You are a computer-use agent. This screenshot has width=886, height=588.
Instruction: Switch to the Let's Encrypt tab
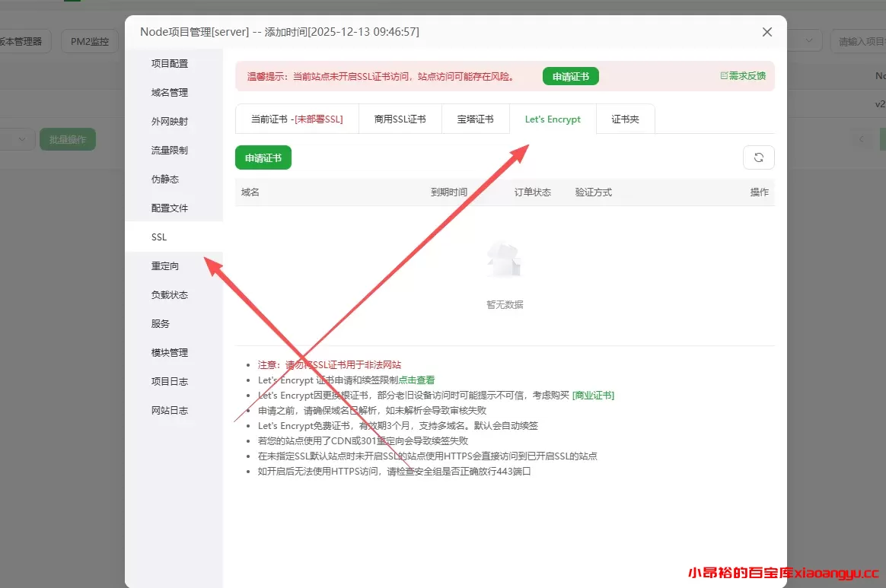click(x=553, y=119)
